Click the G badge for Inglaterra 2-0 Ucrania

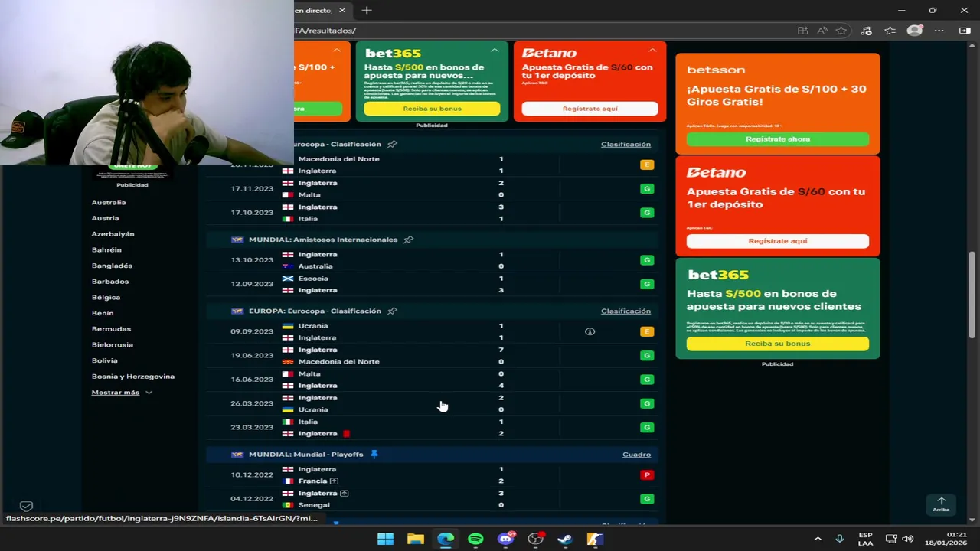(x=647, y=403)
